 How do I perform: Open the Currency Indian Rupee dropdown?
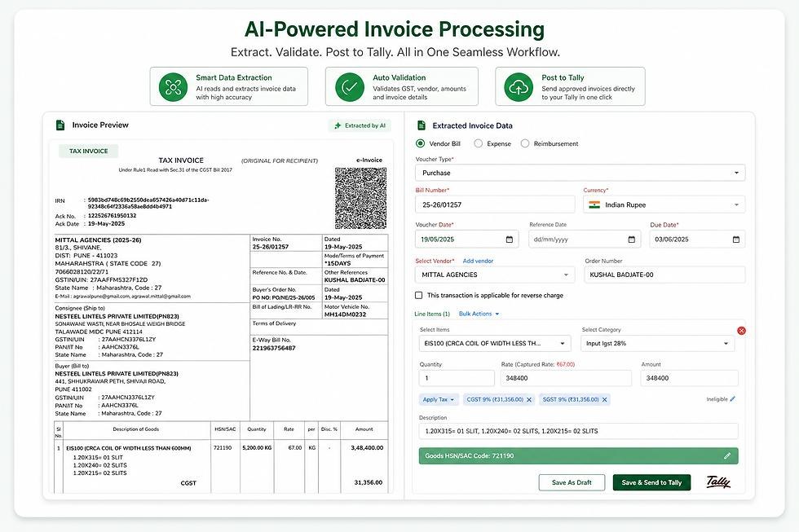pos(664,204)
